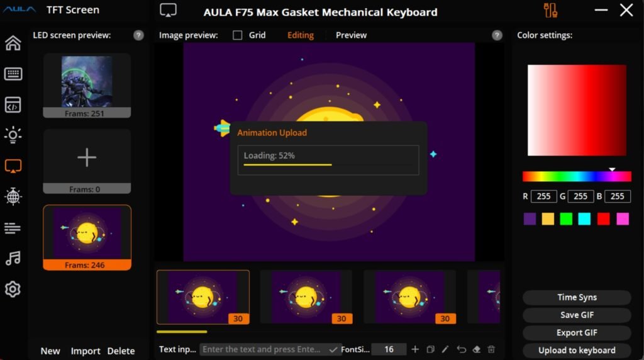This screenshot has width=644, height=360.
Task: Open the lighting effects icon
Action: [13, 135]
